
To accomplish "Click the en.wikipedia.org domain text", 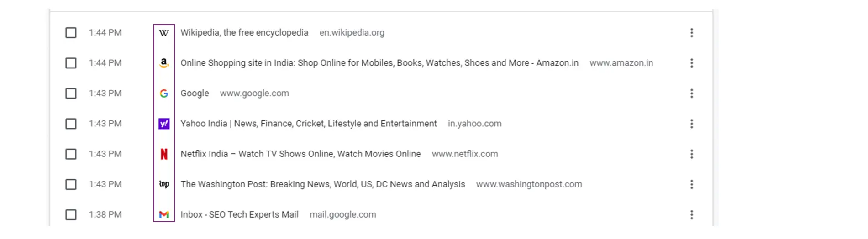I will 352,33.
